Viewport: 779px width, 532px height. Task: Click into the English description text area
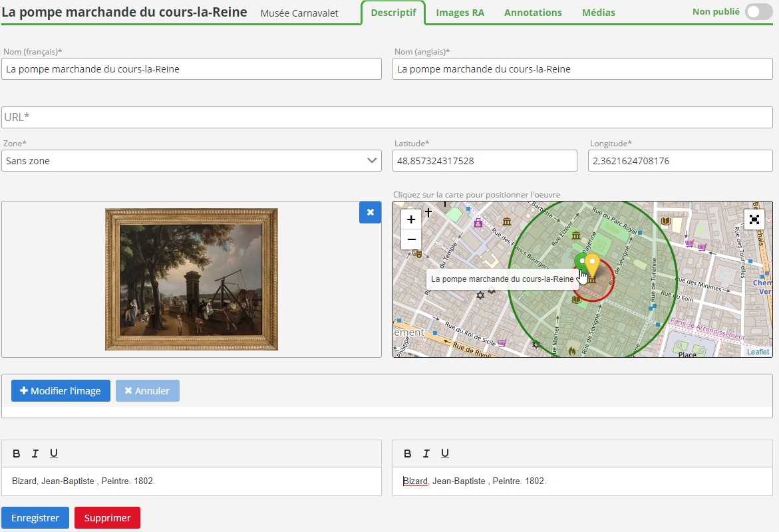[x=582, y=481]
